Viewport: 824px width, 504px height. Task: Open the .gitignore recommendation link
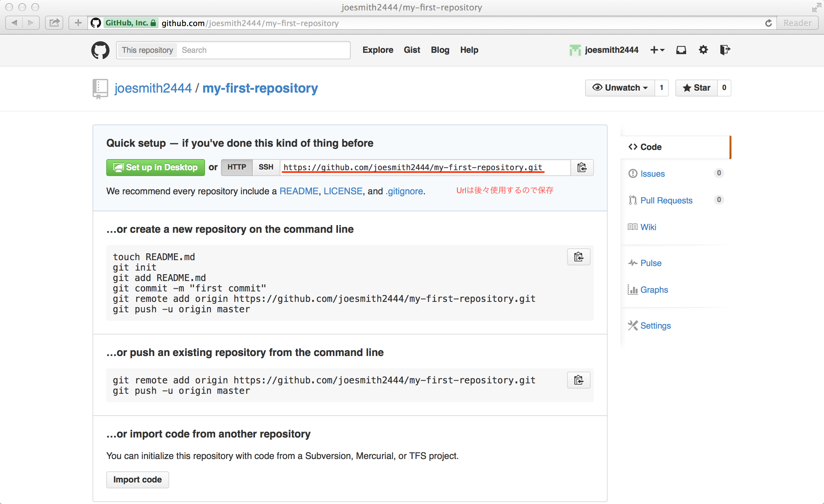click(404, 191)
